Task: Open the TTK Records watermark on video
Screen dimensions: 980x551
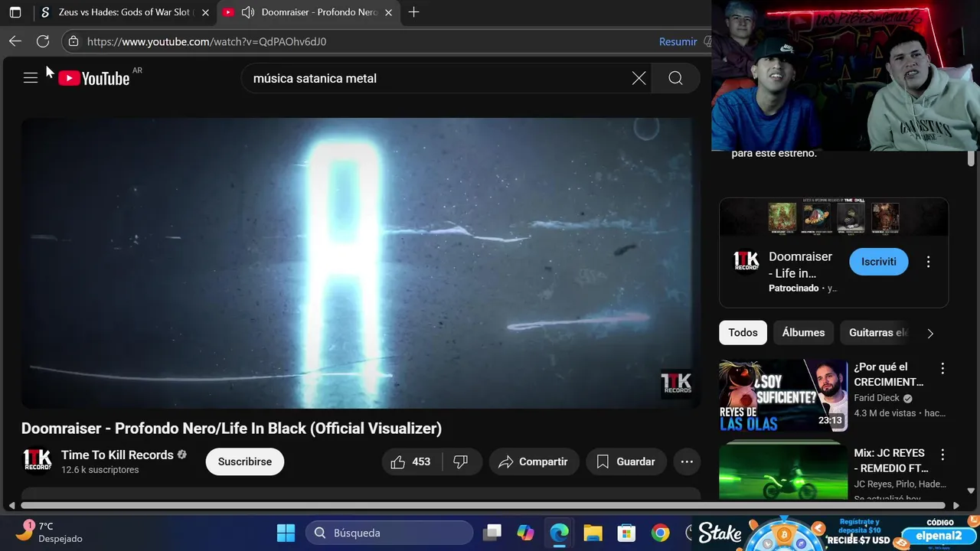Action: (x=676, y=384)
